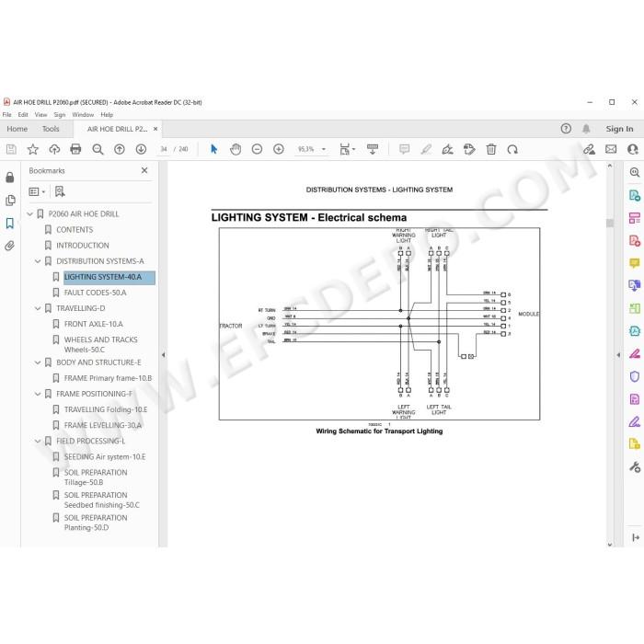The height and width of the screenshot is (644, 644).
Task: Collapse the left navigation pane arrow
Action: click(x=164, y=355)
